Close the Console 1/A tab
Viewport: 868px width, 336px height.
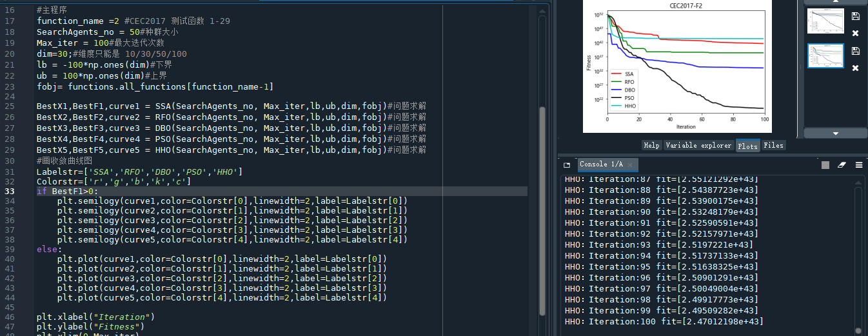(x=631, y=165)
